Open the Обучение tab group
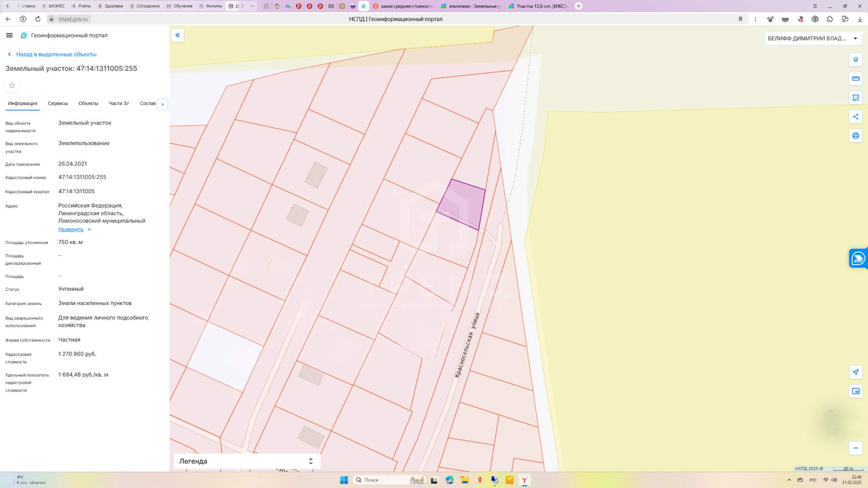This screenshot has height=488, width=868. pyautogui.click(x=179, y=6)
